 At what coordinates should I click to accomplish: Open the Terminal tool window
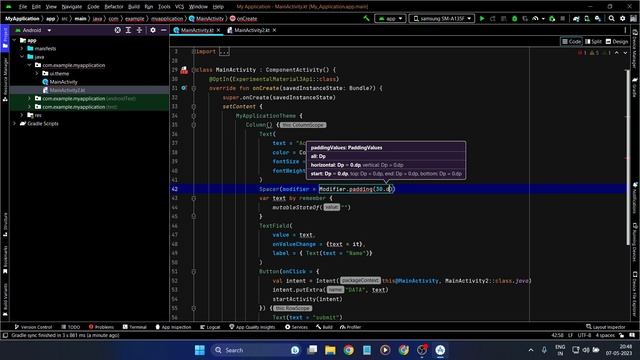pos(134,327)
